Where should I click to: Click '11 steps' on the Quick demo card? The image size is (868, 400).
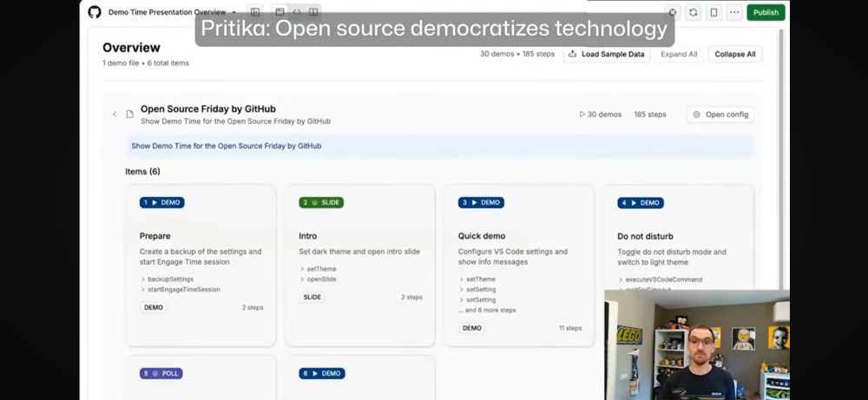point(570,328)
